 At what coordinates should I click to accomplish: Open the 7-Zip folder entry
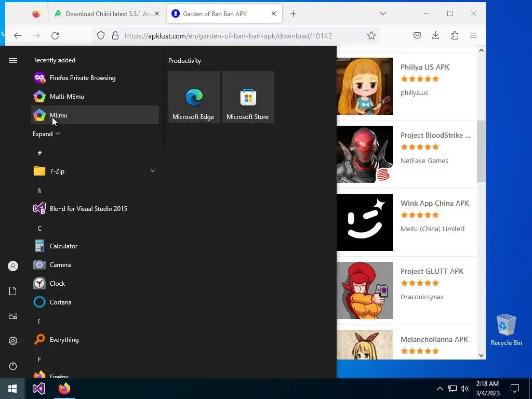click(x=95, y=171)
